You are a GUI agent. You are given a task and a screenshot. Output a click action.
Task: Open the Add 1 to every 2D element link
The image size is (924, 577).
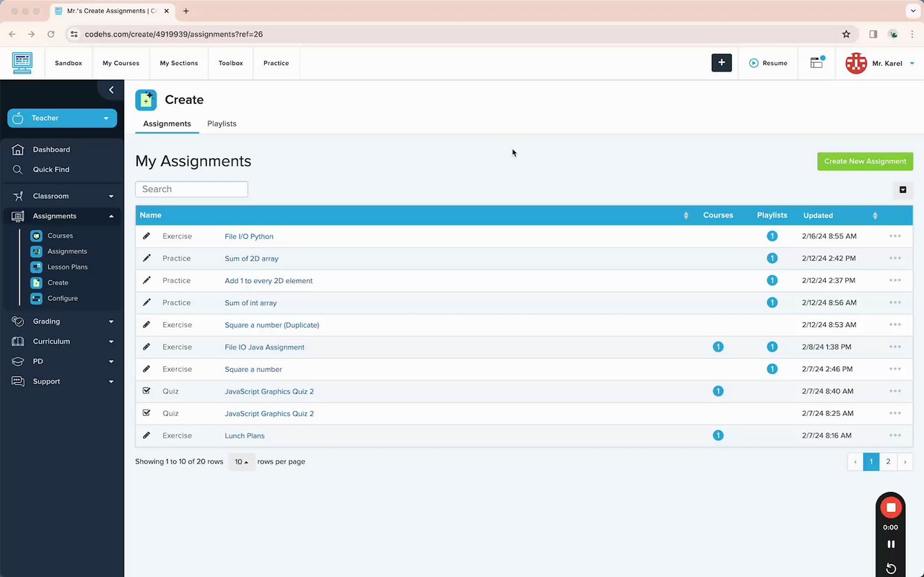click(269, 281)
